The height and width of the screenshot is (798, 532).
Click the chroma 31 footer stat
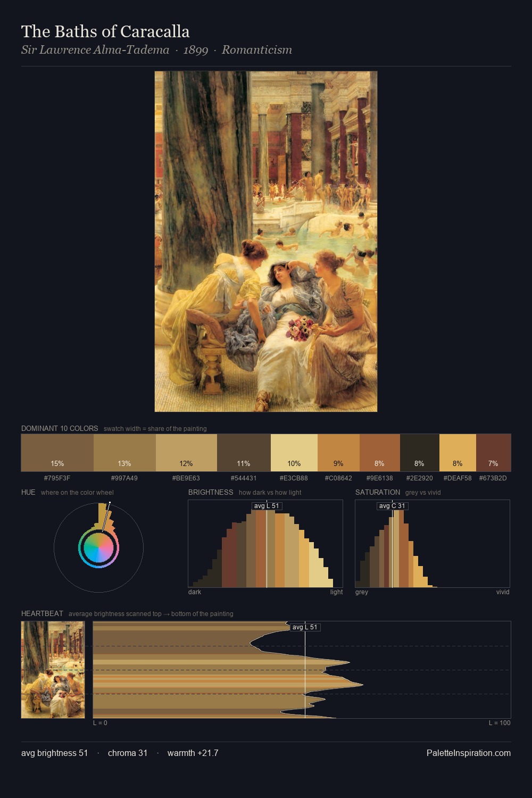click(128, 753)
